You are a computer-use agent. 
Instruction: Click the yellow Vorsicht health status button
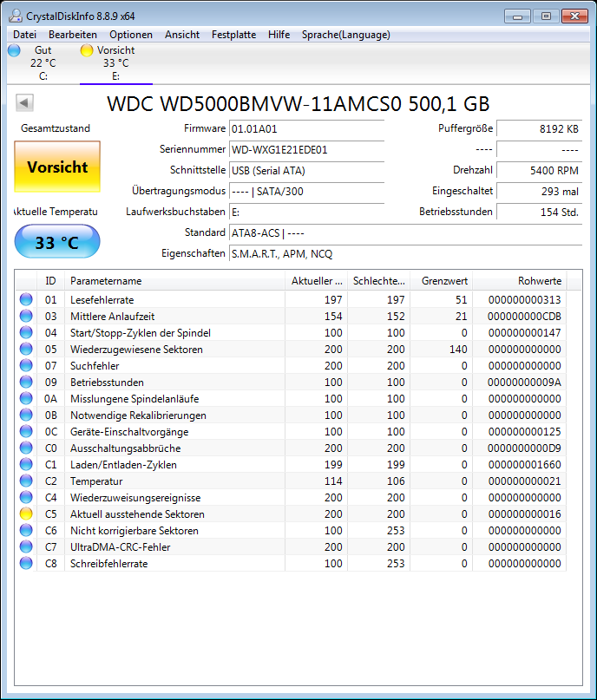point(57,167)
